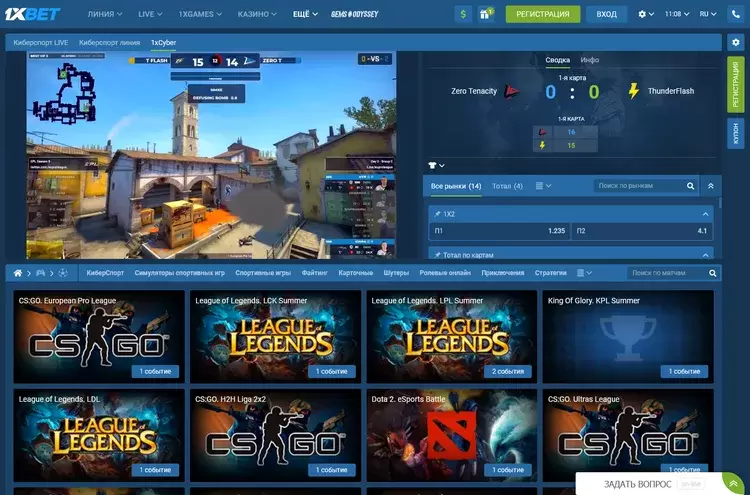Collapse all markets with double chevron
The height and width of the screenshot is (495, 750).
[711, 186]
